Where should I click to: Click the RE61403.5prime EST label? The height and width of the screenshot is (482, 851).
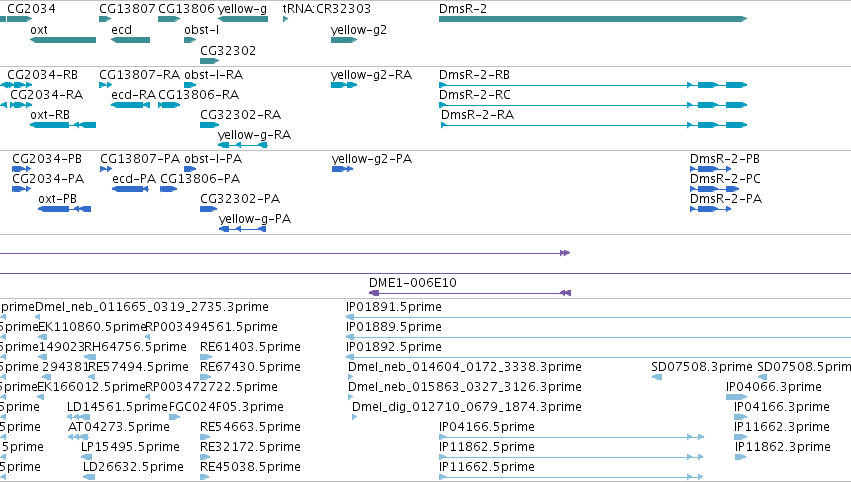pos(250,347)
